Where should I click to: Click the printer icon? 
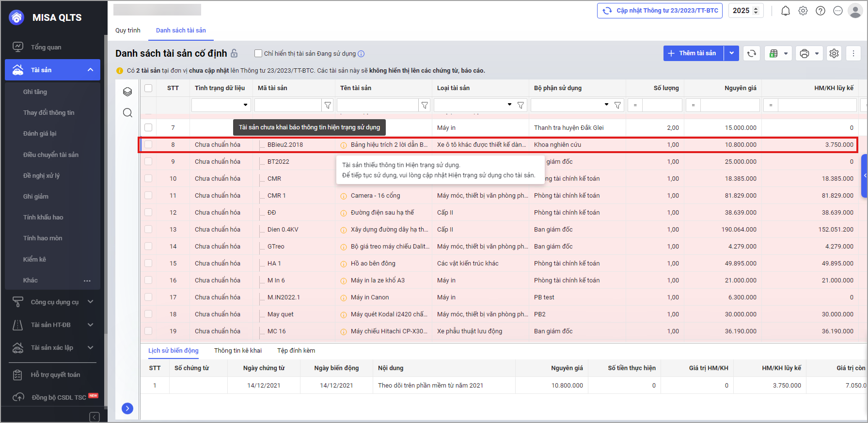pos(805,53)
